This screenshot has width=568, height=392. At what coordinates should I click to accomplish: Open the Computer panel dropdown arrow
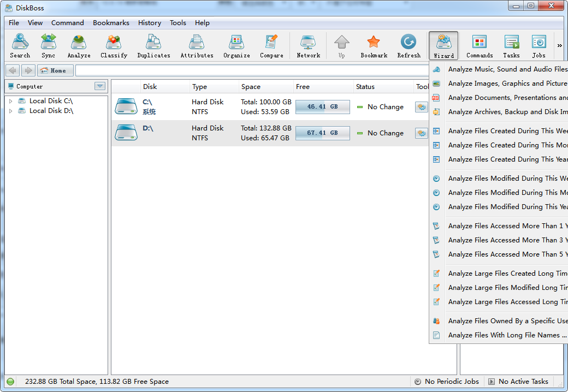(100, 86)
